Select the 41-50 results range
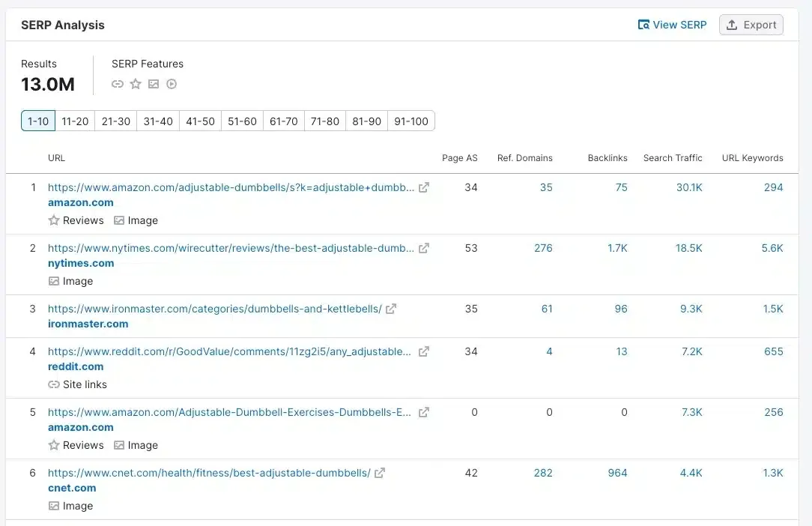 (200, 121)
